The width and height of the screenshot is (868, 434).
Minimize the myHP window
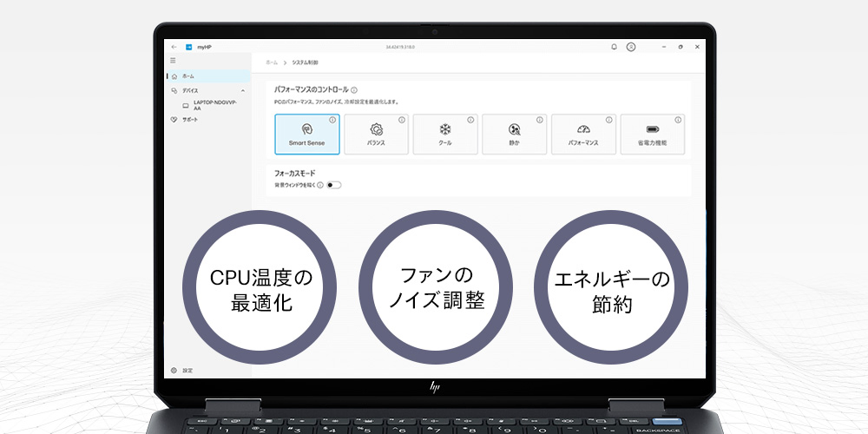[x=664, y=47]
